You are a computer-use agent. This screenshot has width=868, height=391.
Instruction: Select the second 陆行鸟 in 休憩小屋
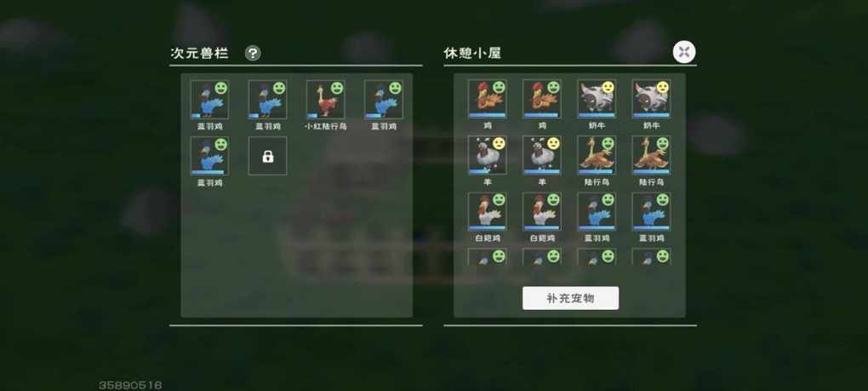(x=651, y=155)
